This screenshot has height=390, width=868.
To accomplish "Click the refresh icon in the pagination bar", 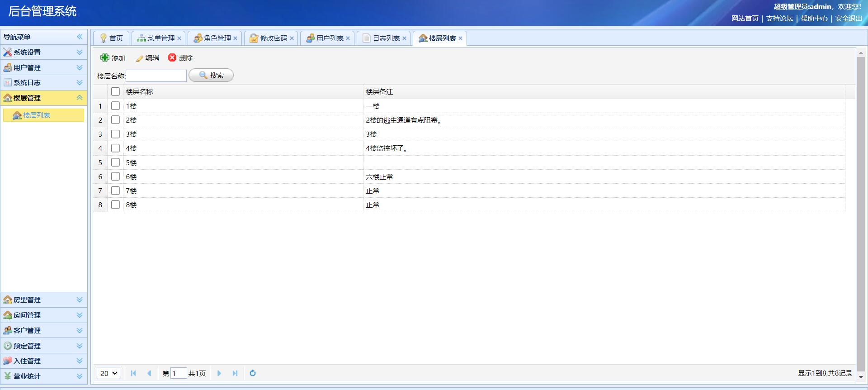I will pos(253,373).
